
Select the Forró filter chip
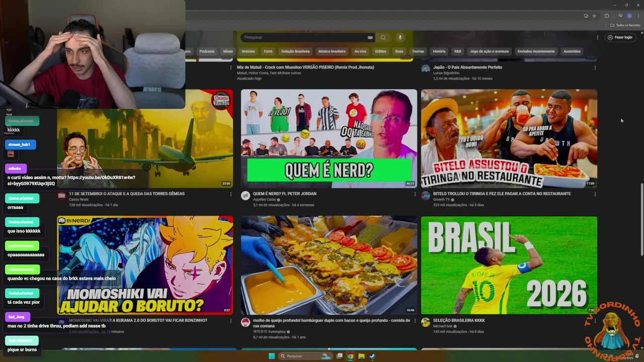(268, 51)
